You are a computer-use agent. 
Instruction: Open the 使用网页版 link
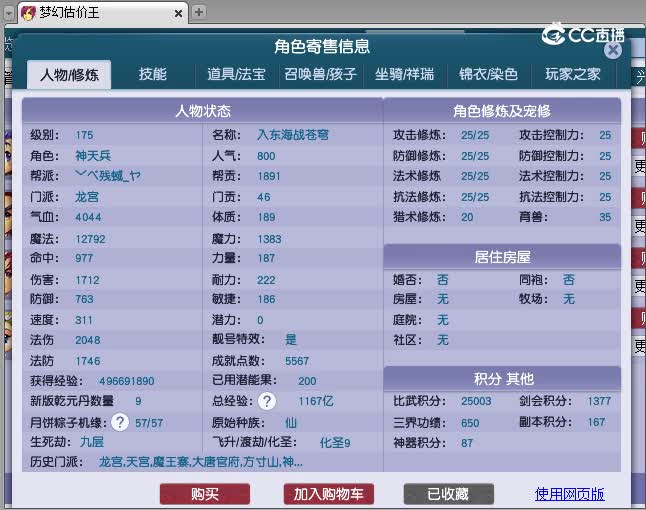point(570,494)
